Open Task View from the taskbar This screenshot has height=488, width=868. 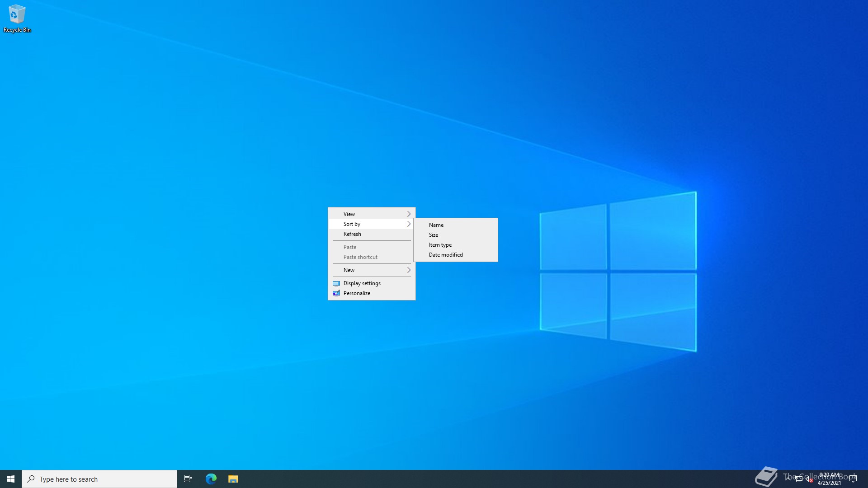pos(188,479)
